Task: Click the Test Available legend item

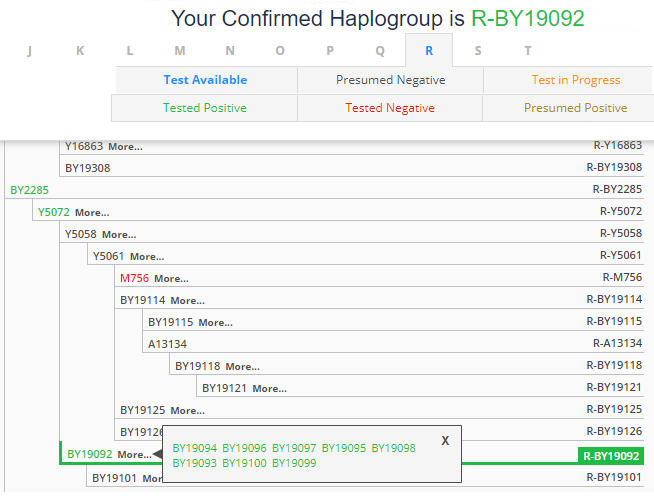Action: [x=206, y=80]
